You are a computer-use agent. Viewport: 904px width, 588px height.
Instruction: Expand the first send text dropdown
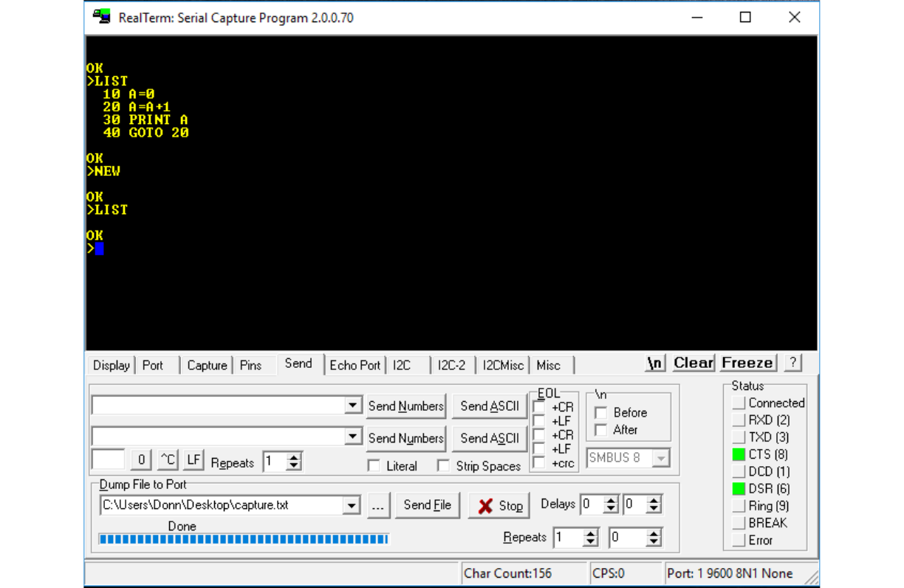(x=353, y=406)
